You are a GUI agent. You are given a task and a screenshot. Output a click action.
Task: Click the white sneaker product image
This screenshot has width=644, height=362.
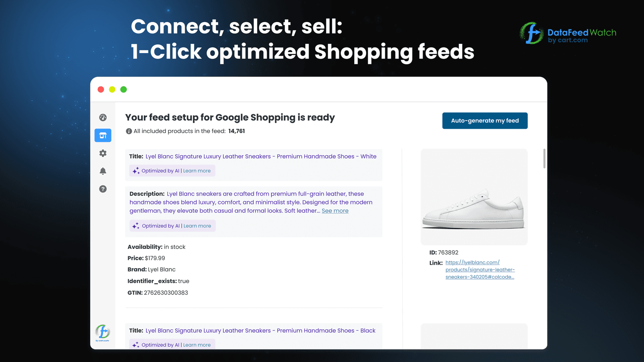(x=474, y=197)
